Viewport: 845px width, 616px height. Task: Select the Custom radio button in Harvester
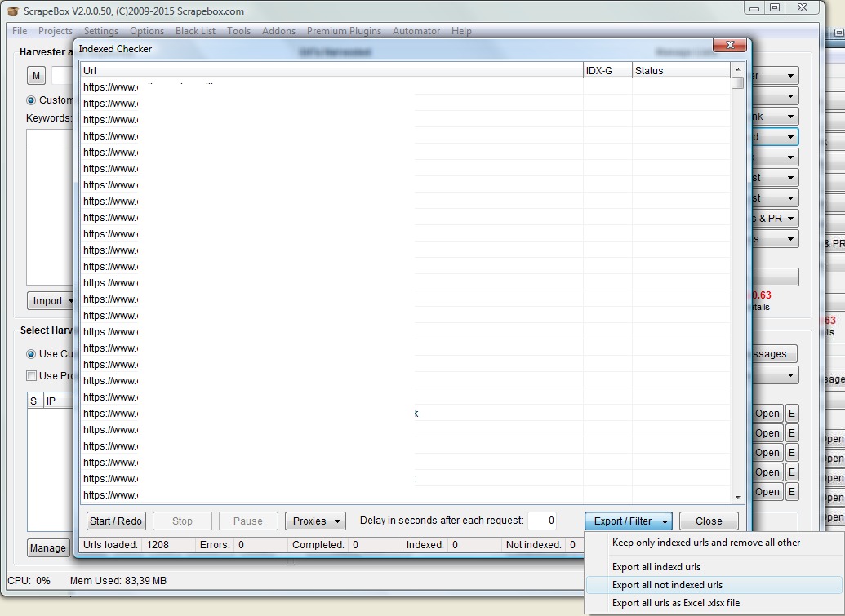[x=31, y=100]
